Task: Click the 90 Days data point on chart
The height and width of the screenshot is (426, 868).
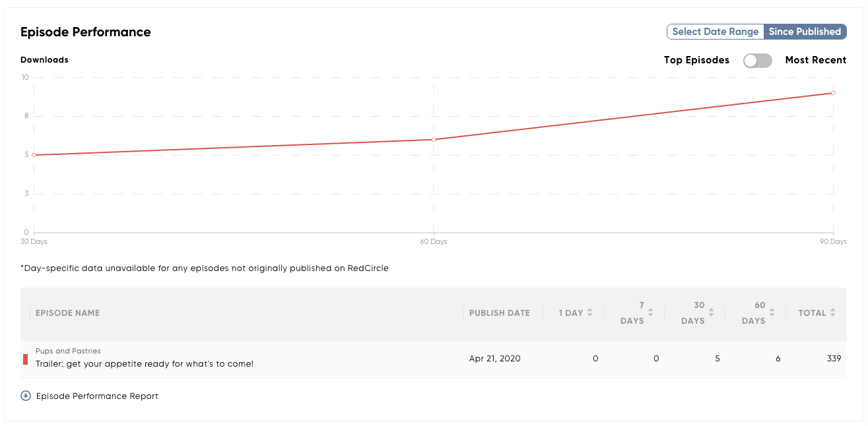Action: tap(834, 93)
